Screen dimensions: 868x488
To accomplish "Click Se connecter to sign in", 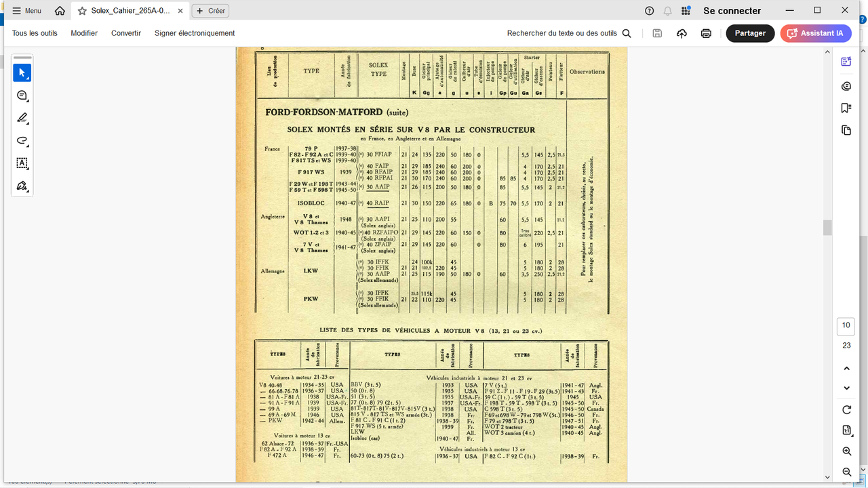I will coord(732,11).
